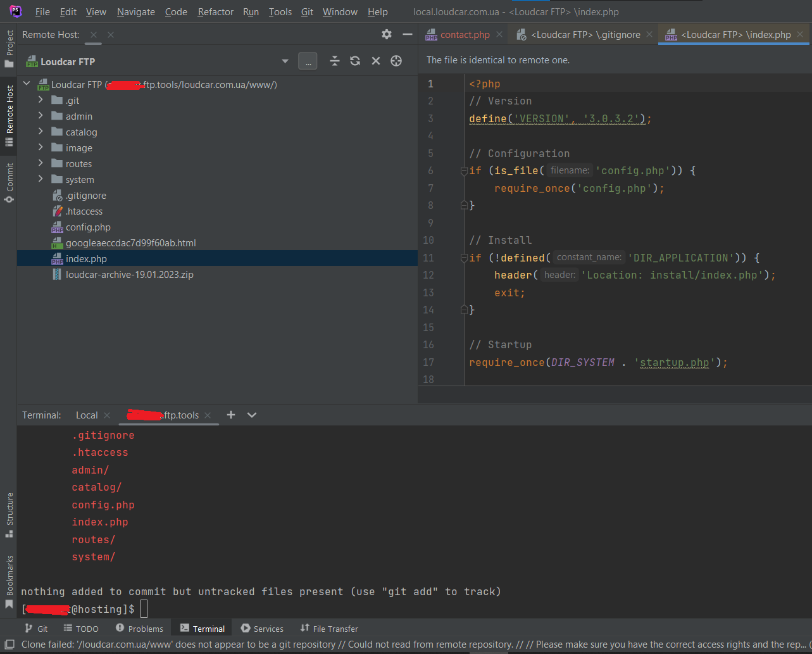Expand the admin folder

[x=41, y=116]
